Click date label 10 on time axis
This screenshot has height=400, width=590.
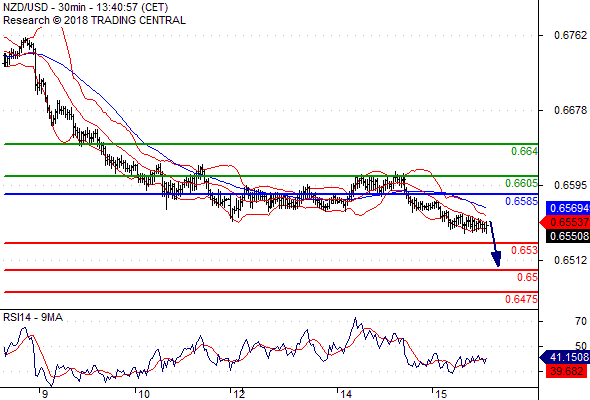pos(143,394)
